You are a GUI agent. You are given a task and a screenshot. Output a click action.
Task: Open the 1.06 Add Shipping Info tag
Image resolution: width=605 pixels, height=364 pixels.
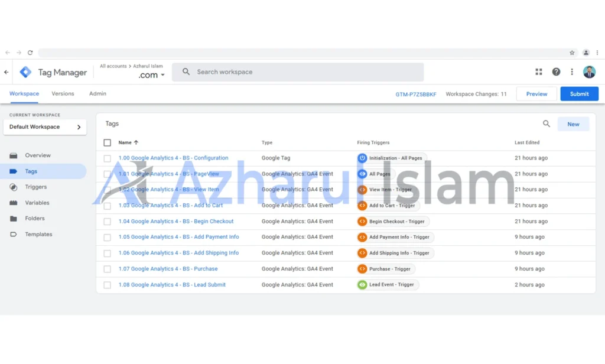[178, 253]
